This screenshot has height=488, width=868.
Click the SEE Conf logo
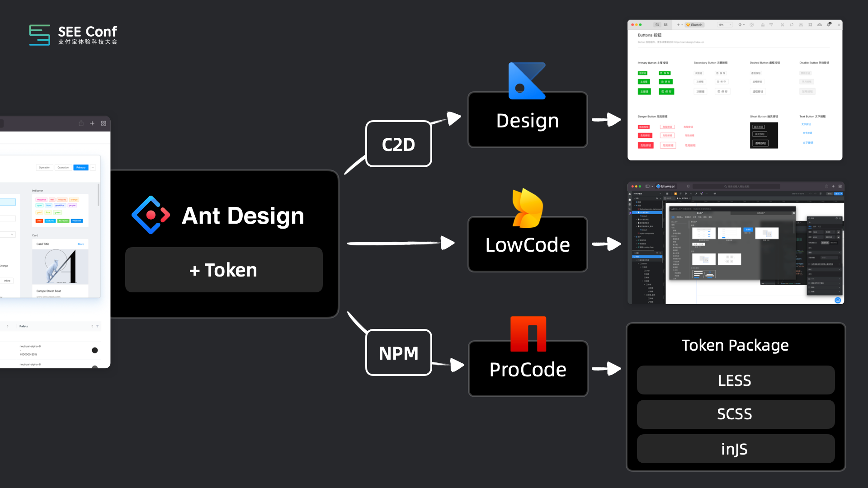73,35
